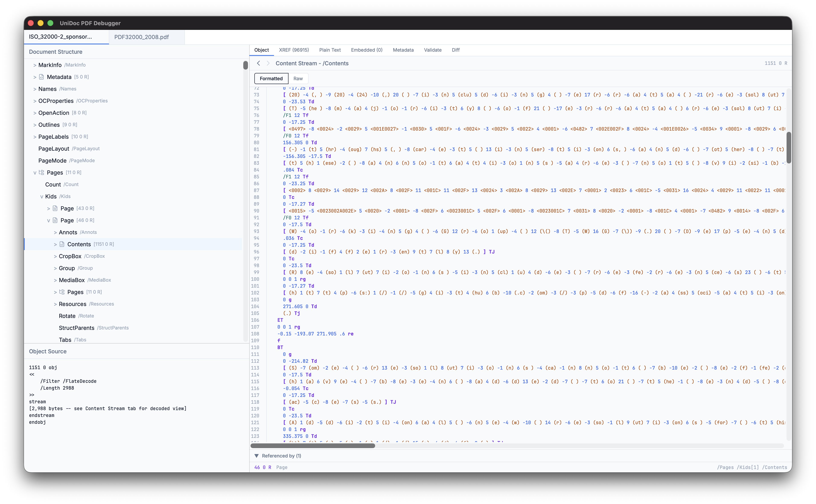Open the Diff tab
The width and height of the screenshot is (816, 504).
coord(456,50)
